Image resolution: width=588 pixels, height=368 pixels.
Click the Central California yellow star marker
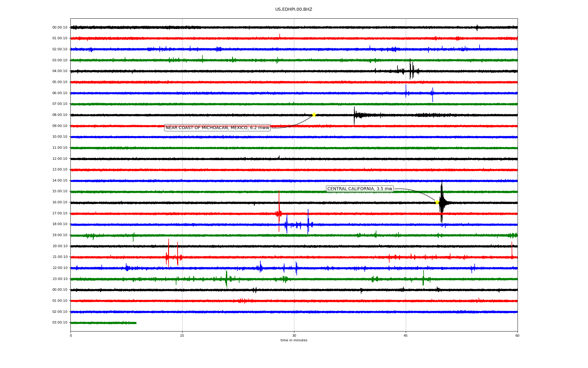click(x=437, y=202)
